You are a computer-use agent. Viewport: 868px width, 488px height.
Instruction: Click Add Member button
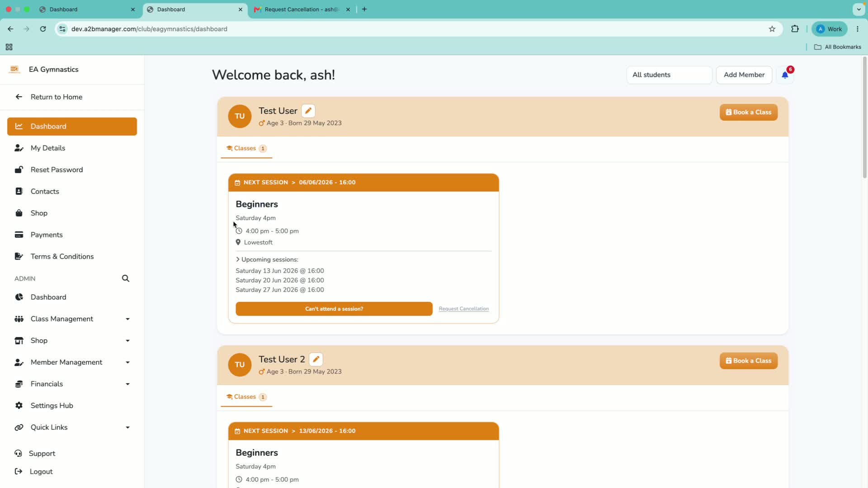tap(744, 75)
